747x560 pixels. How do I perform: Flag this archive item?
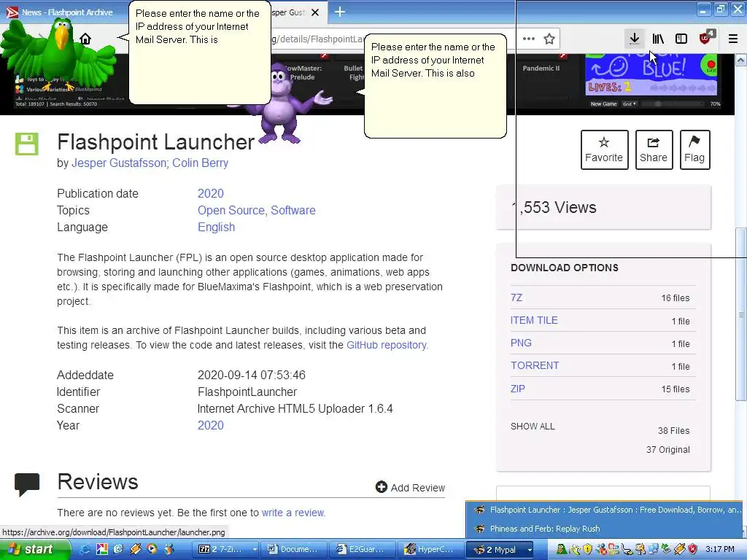pos(694,149)
